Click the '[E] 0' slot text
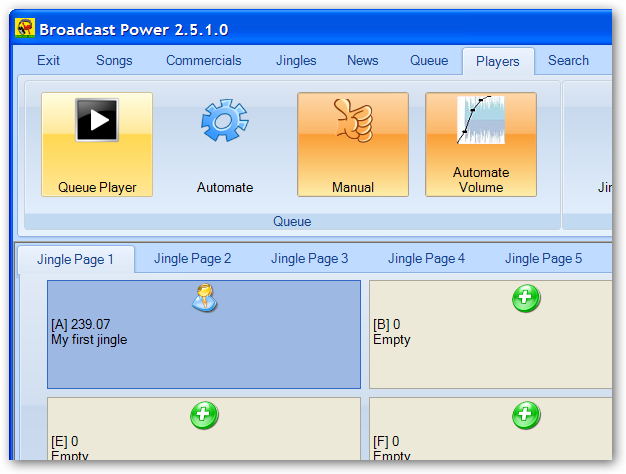The image size is (626, 474). coord(65,441)
